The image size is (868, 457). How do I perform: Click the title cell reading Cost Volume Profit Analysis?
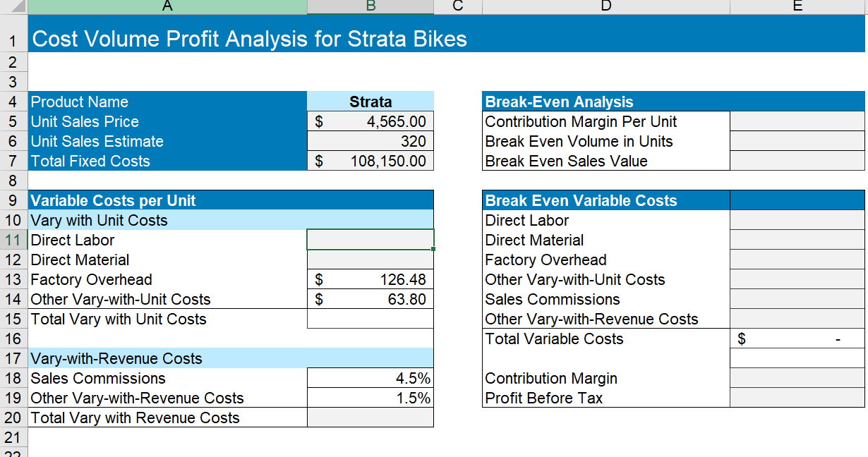coord(212,39)
